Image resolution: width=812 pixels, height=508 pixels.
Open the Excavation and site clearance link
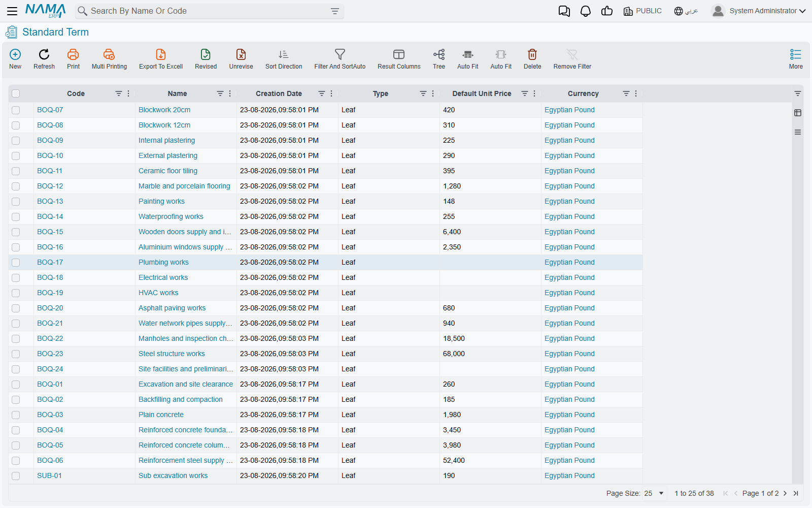pyautogui.click(x=186, y=384)
